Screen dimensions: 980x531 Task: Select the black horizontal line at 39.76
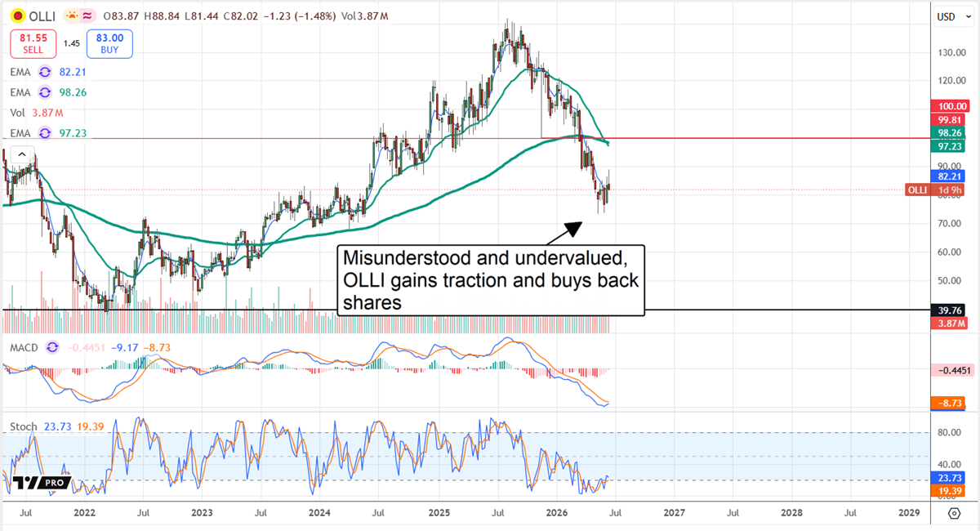point(465,310)
